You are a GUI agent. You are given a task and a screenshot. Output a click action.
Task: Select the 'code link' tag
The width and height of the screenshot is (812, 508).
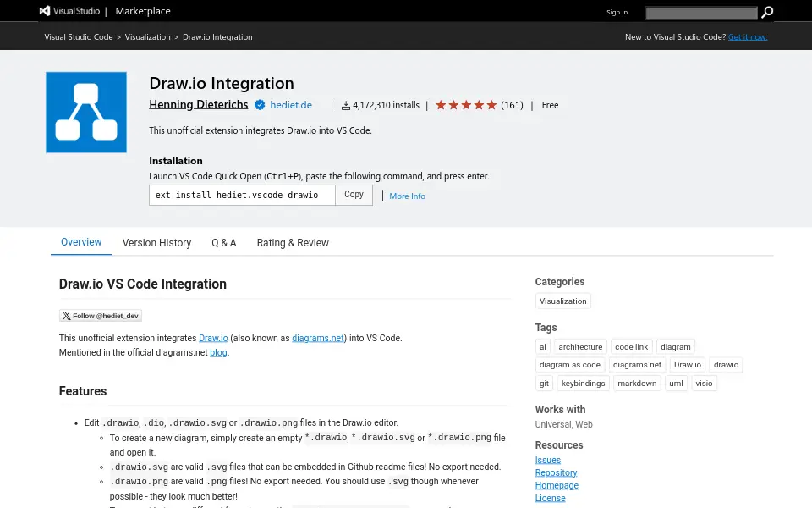[x=631, y=347]
